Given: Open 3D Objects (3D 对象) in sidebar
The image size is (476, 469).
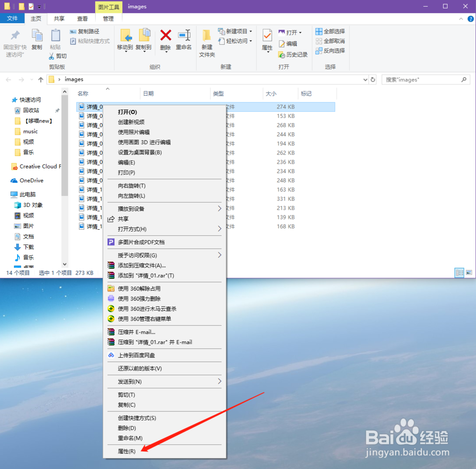Looking at the screenshot, I should 29,205.
